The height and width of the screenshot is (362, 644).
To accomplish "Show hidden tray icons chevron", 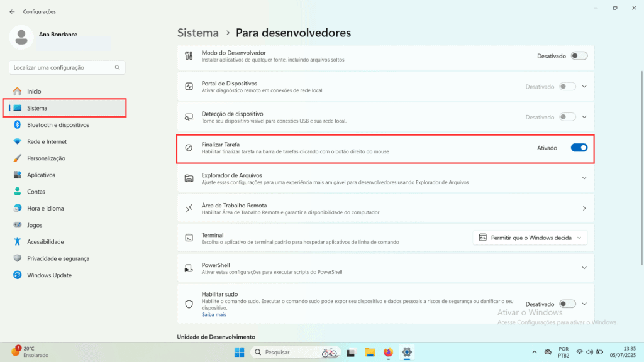I will point(535,352).
